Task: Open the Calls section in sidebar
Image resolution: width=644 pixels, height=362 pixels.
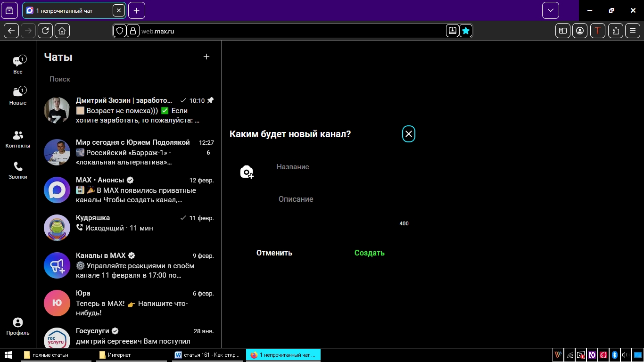Action: [x=18, y=171]
